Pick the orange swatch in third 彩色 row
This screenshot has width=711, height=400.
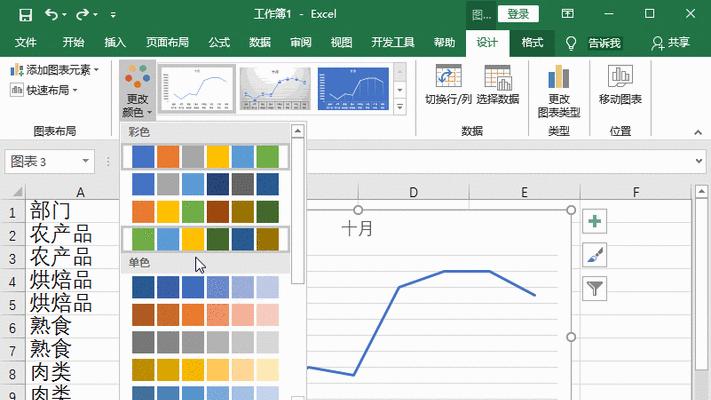[143, 212]
